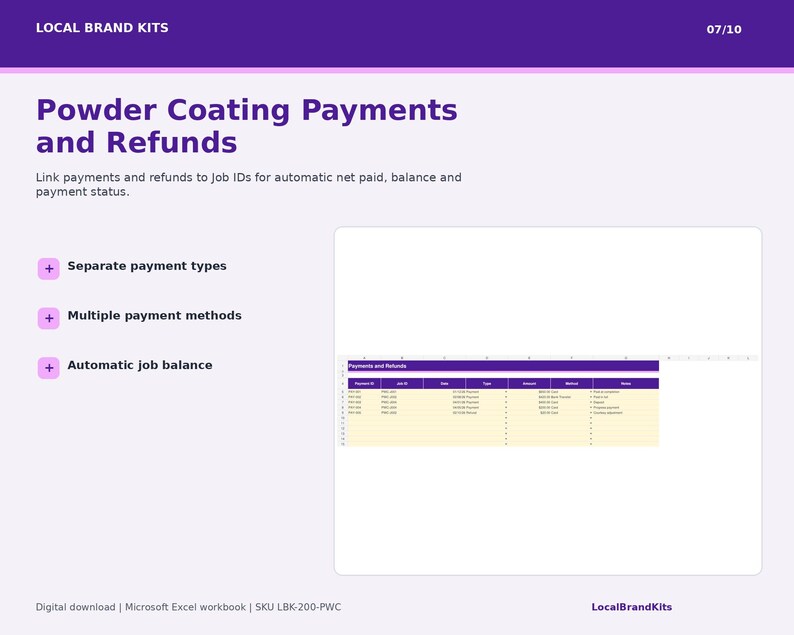Open the Method dropdown in the Bank Transfer row
Screen dimensions: 794x635
[x=590, y=397]
